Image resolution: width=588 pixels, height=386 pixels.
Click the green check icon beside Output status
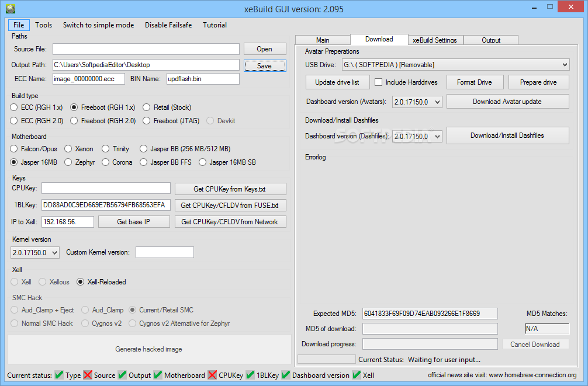pyautogui.click(x=122, y=375)
